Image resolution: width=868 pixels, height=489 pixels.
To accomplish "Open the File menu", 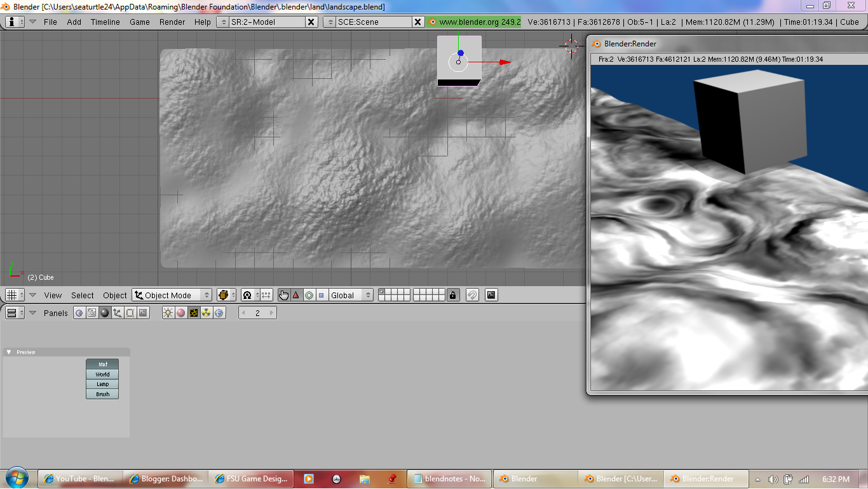I will 50,22.
